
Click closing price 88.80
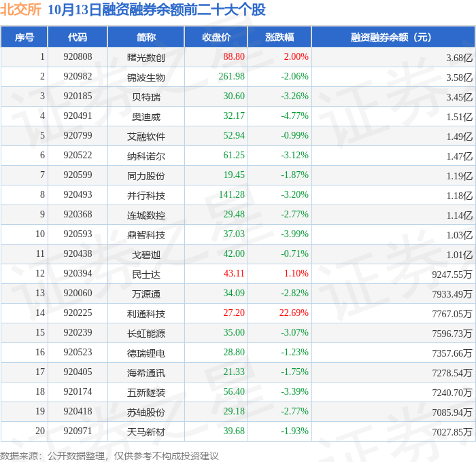click(x=234, y=56)
